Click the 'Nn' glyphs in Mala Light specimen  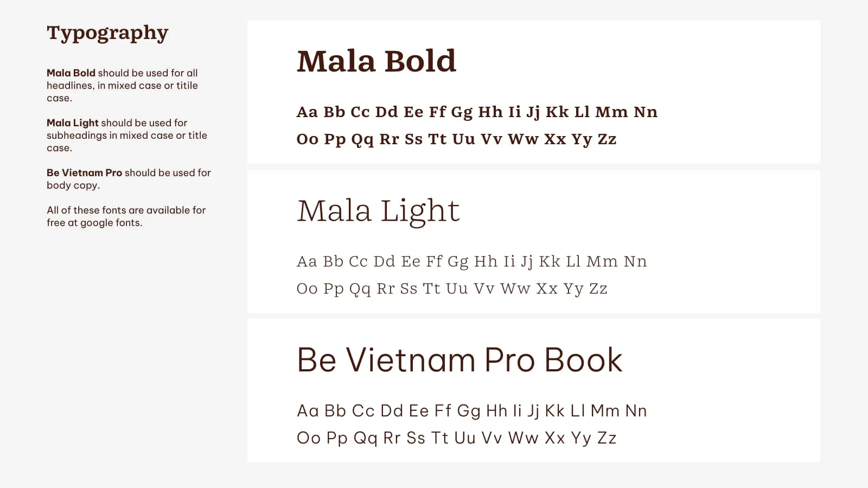click(635, 262)
